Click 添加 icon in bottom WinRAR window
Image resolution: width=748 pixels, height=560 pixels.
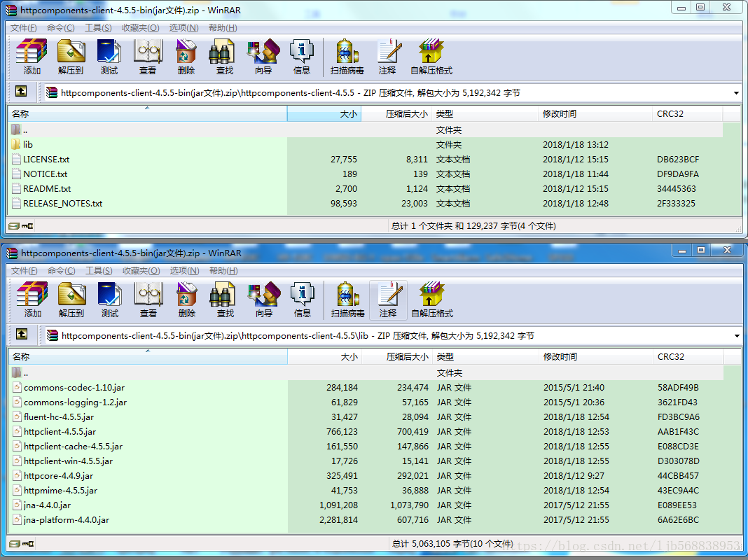pyautogui.click(x=32, y=300)
